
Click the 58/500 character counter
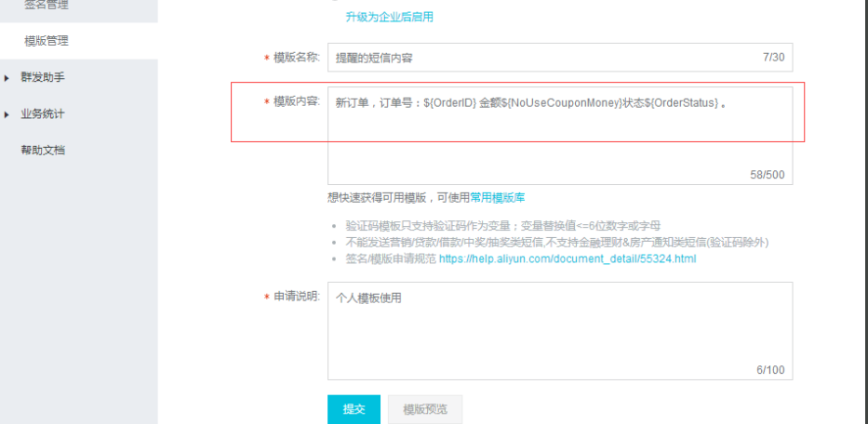[x=767, y=175]
